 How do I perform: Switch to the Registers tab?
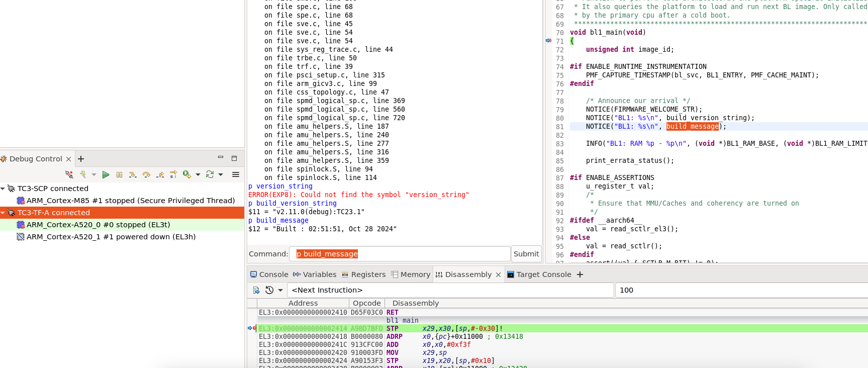click(x=363, y=274)
